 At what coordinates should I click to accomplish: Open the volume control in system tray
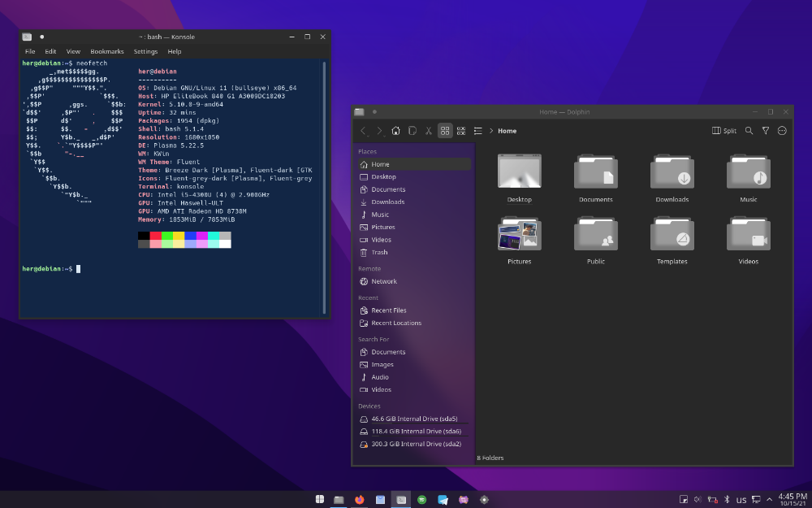[698, 500]
